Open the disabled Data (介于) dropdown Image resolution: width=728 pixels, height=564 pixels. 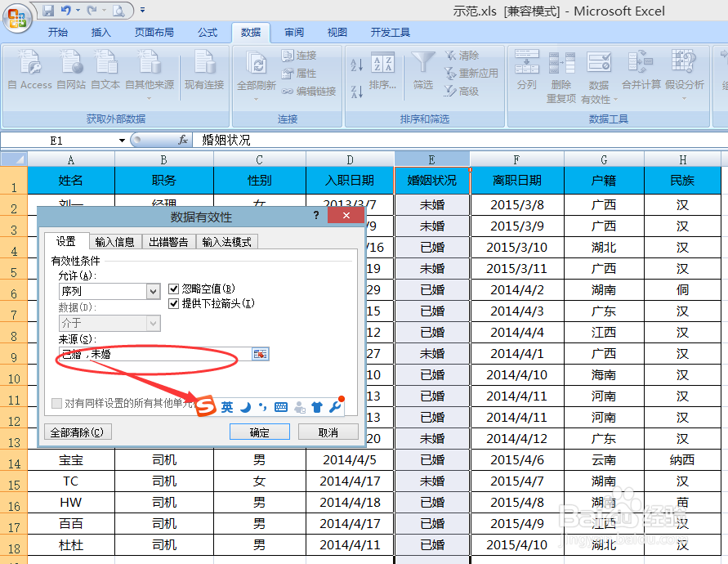coord(153,323)
